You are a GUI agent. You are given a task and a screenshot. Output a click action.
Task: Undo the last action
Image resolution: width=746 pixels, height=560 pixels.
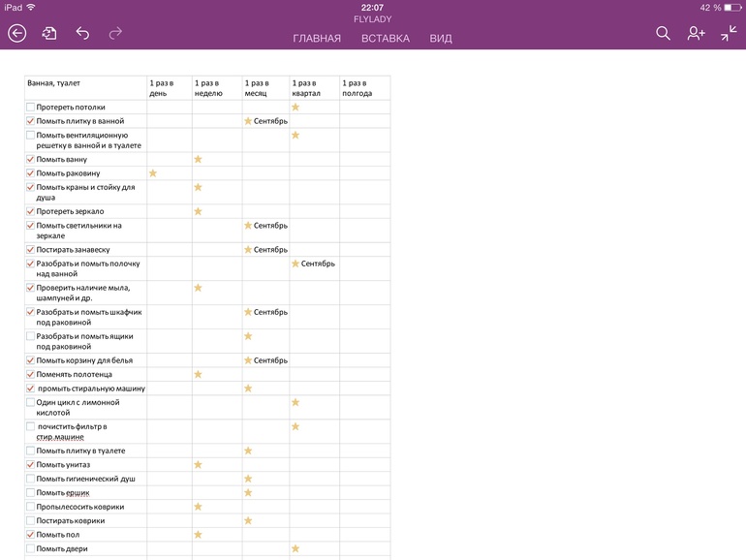(x=82, y=33)
